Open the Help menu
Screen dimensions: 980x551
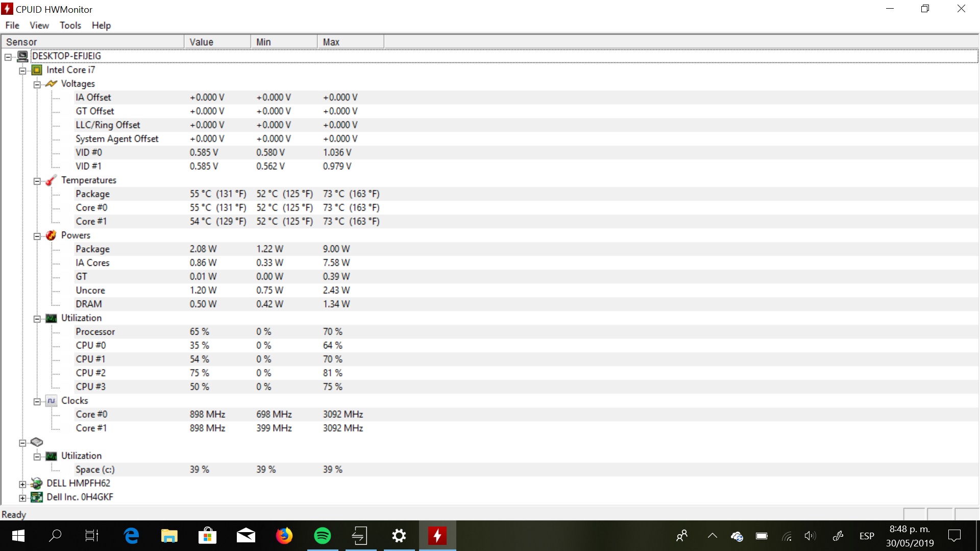point(101,26)
